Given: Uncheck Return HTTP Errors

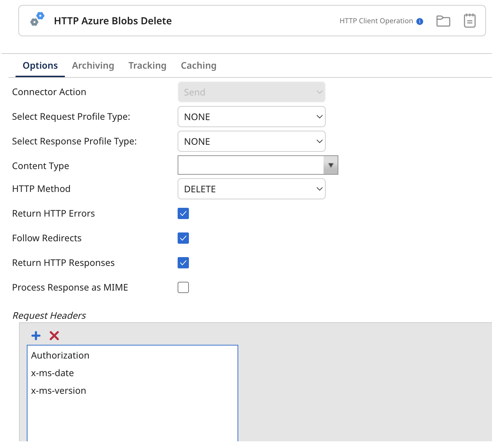Looking at the screenshot, I should (183, 213).
